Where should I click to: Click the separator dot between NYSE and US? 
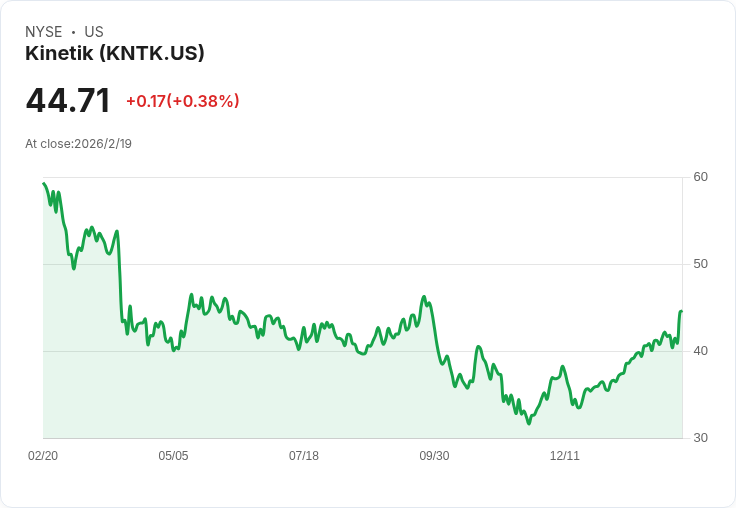[73, 32]
